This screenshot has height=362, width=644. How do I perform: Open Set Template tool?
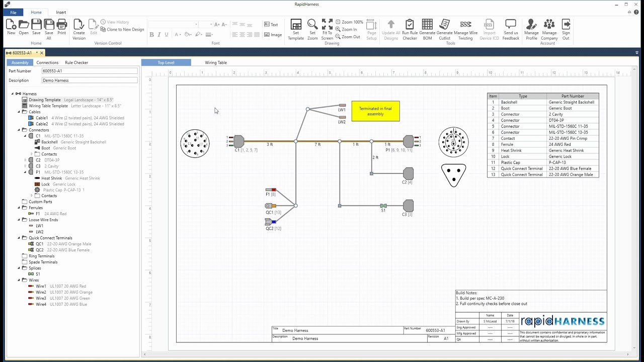pyautogui.click(x=296, y=29)
